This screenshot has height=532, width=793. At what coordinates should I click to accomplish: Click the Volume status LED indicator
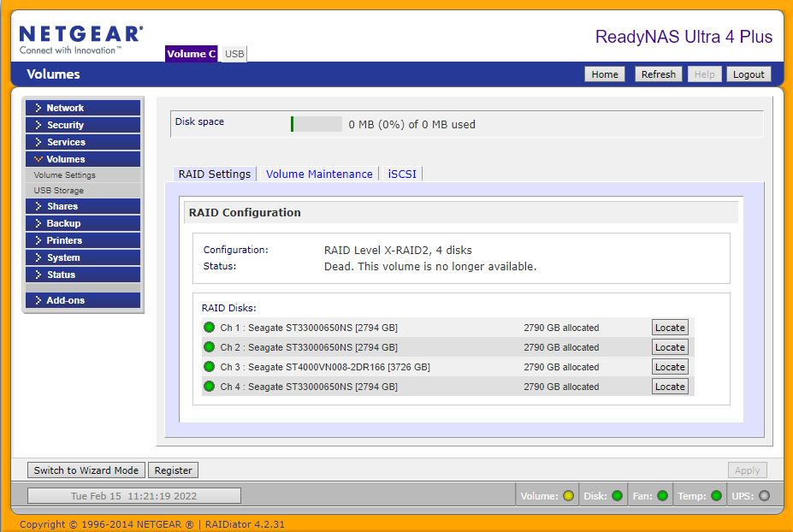click(569, 495)
